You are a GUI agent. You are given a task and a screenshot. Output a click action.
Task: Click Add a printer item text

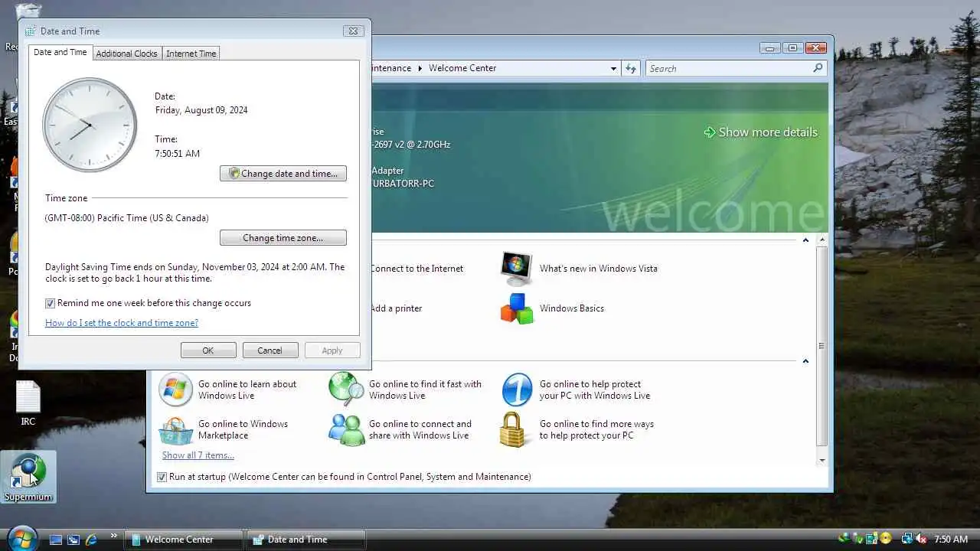pos(396,308)
